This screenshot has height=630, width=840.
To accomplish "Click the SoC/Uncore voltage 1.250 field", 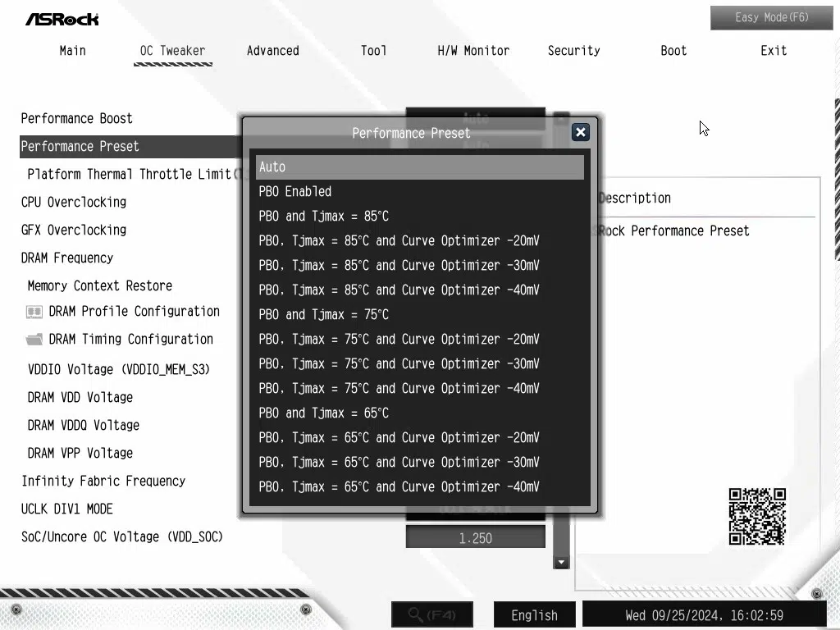I will click(x=475, y=538).
